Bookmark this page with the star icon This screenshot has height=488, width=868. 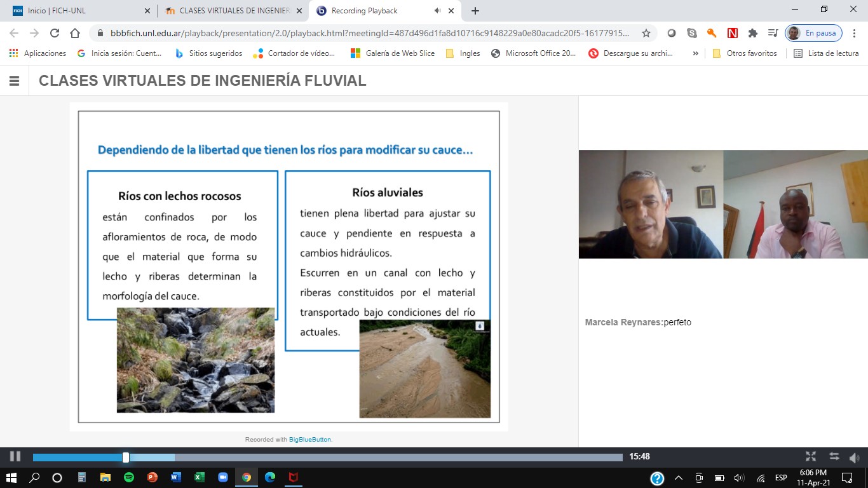[646, 33]
